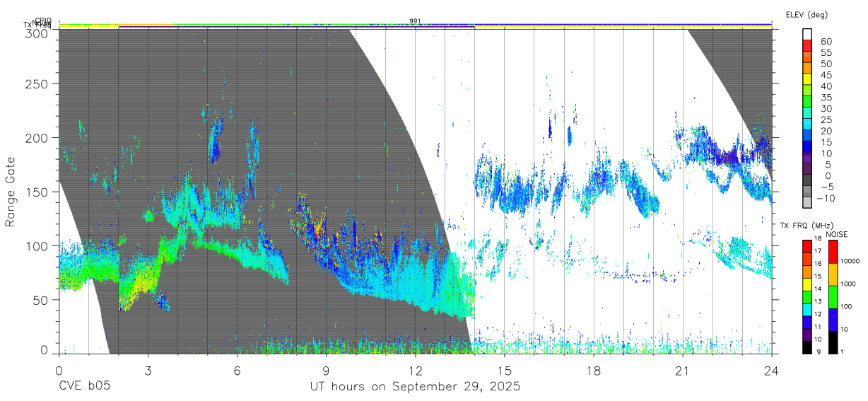Image resolution: width=868 pixels, height=401 pixels.
Task: Click the yellow ELEV swatch between 40 and 45
Action: 807,80
